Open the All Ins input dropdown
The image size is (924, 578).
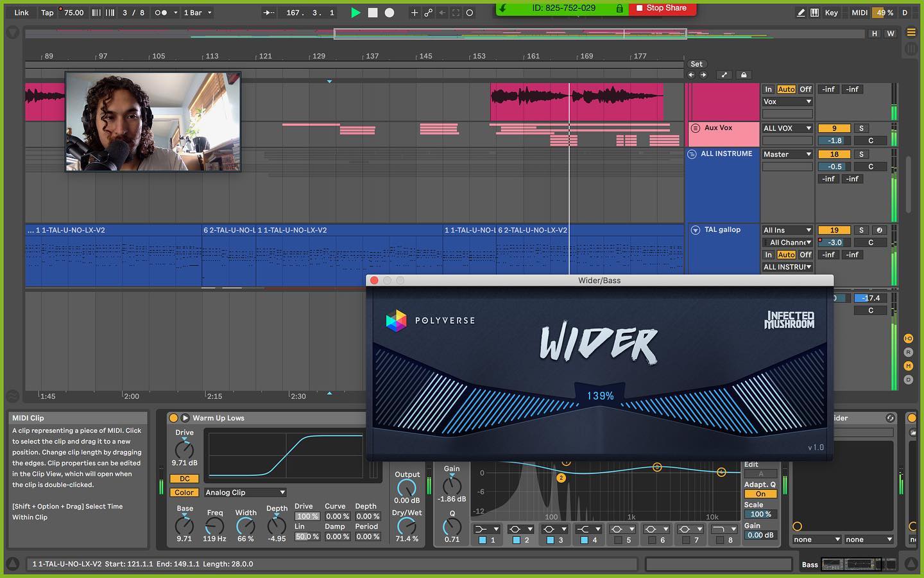click(x=787, y=230)
